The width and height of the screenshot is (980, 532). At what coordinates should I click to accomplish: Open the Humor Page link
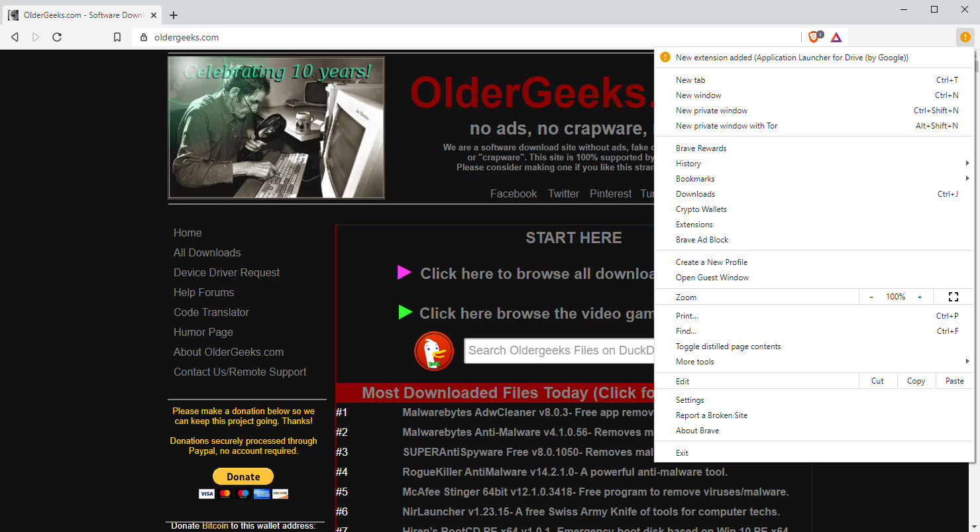coord(203,332)
